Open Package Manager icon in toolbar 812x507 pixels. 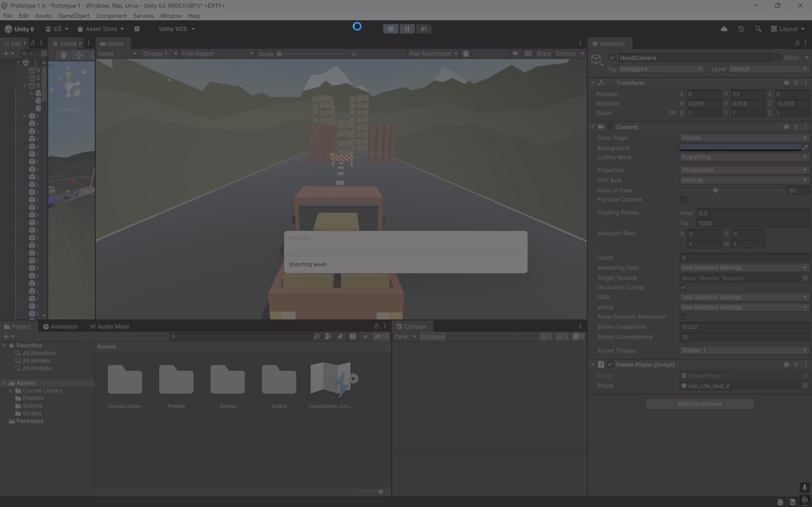click(137, 29)
